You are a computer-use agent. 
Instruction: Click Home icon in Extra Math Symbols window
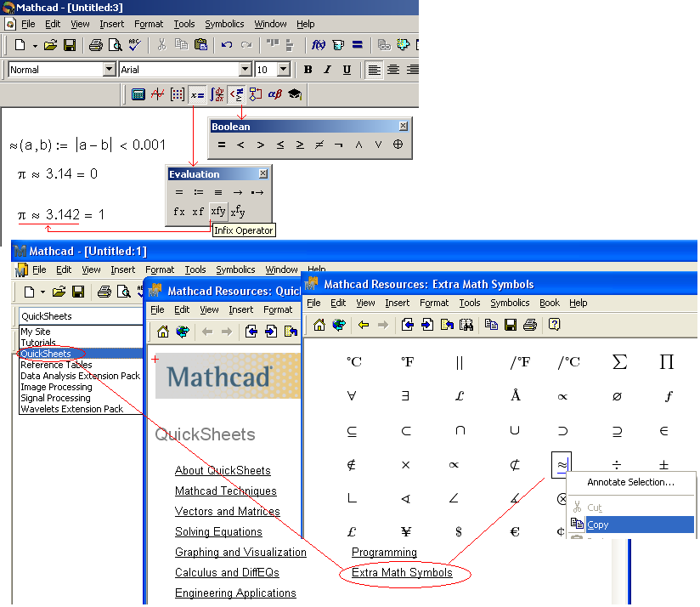319,325
